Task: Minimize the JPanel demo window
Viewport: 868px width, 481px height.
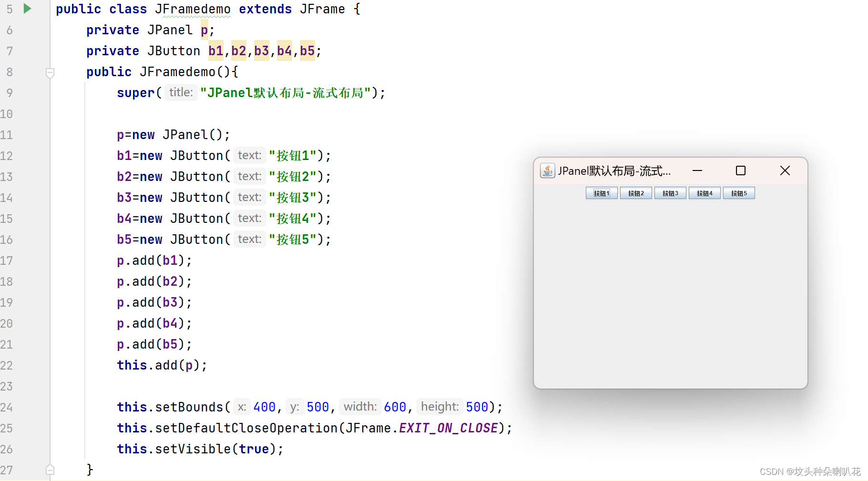Action: click(x=697, y=170)
